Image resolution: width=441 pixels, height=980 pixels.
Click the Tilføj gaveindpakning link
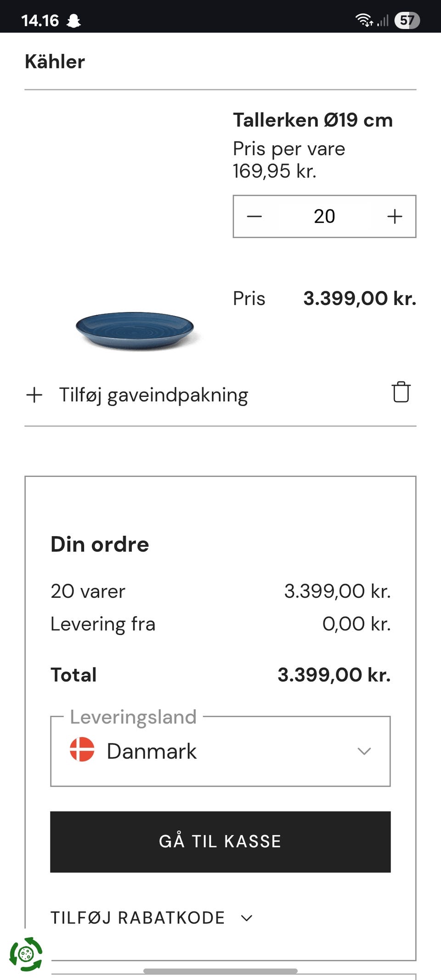[153, 395]
